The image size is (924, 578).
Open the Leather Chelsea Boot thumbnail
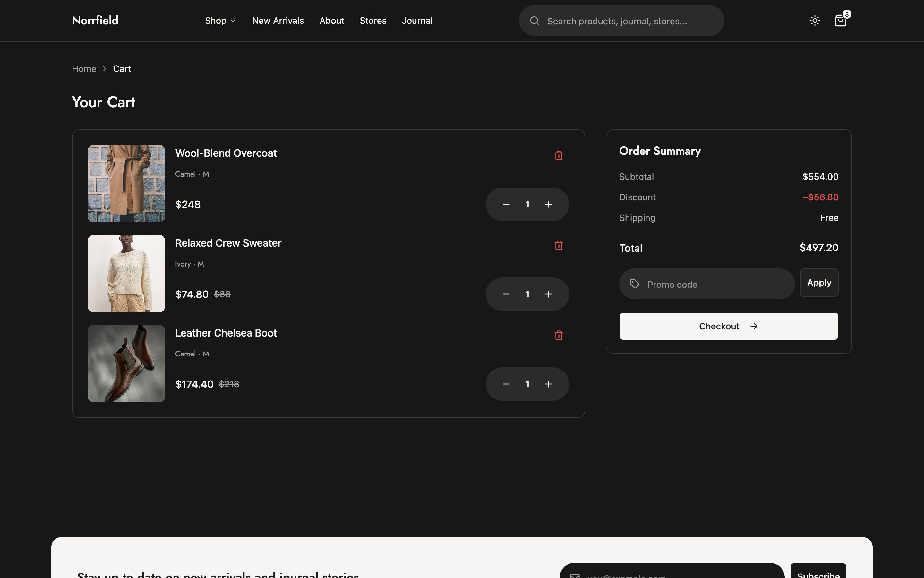click(x=126, y=363)
